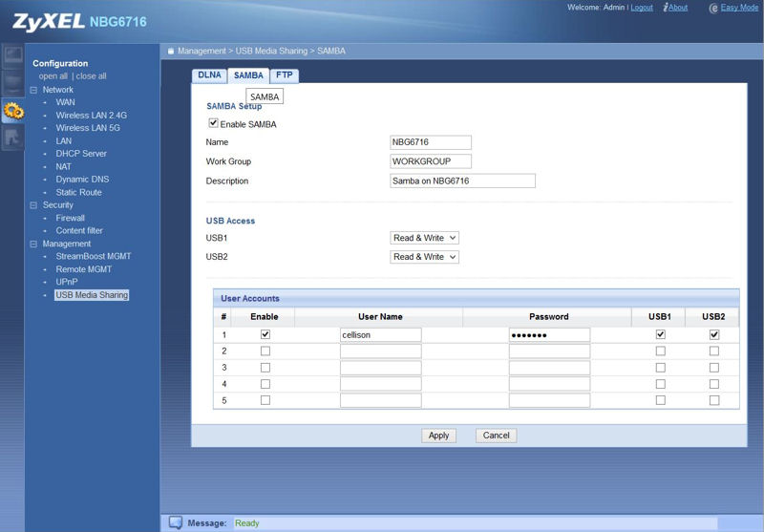
Task: Open Content filter page
Action: (79, 231)
